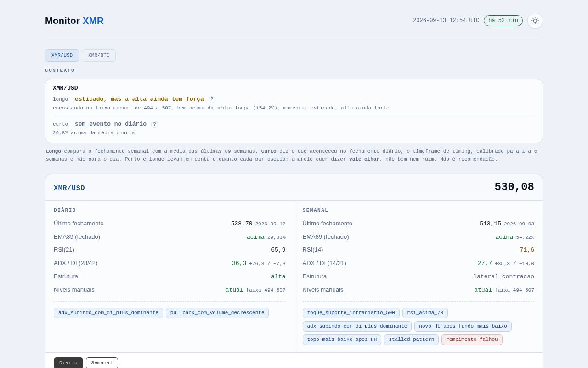The height and width of the screenshot is (368, 588).
Task: Click daily RSI(21) value 65,9
Action: [278, 250]
